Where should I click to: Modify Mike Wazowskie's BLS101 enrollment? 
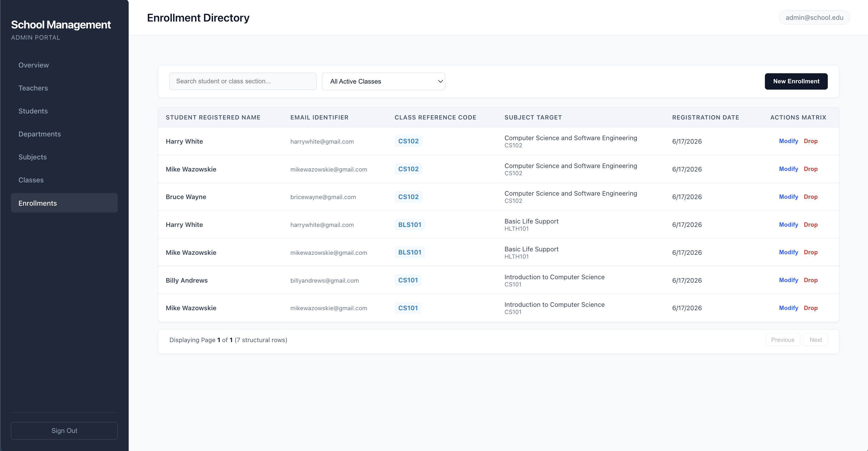point(788,252)
